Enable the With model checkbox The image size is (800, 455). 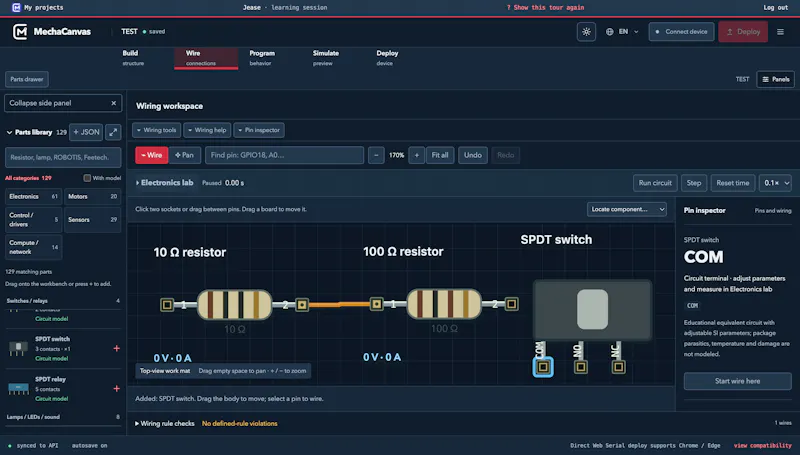coord(87,178)
